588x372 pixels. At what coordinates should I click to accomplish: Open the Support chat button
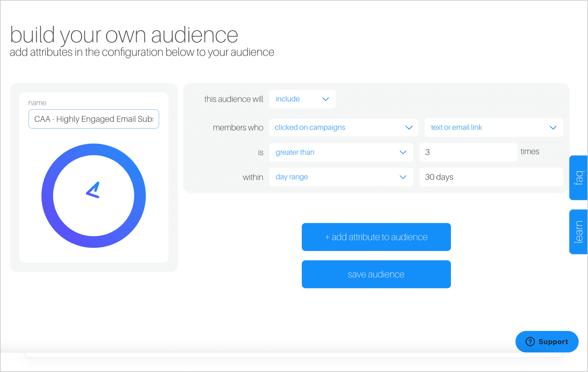click(546, 342)
